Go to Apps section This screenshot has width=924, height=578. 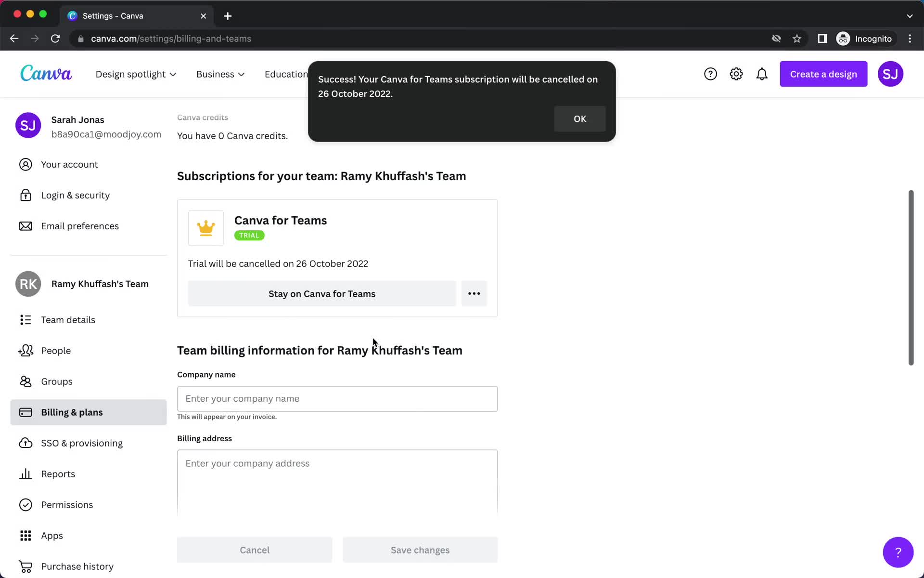pos(89,536)
